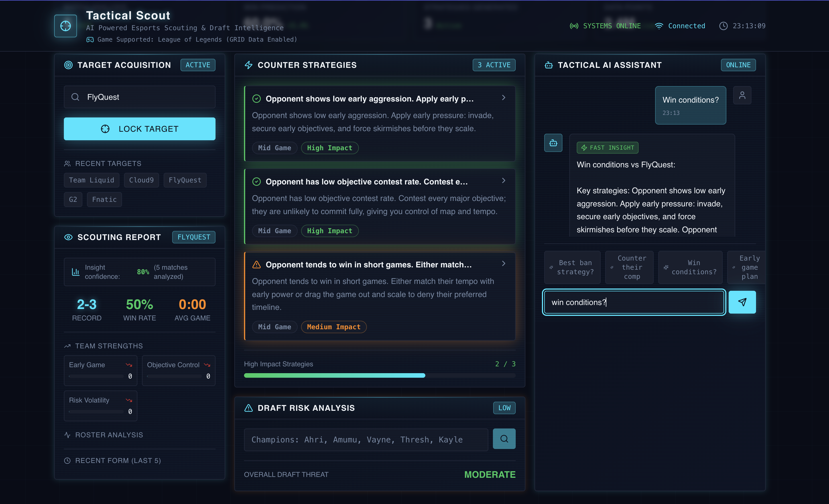829x504 pixels.
Task: Focus the Champions draft input field
Action: pyautogui.click(x=366, y=440)
